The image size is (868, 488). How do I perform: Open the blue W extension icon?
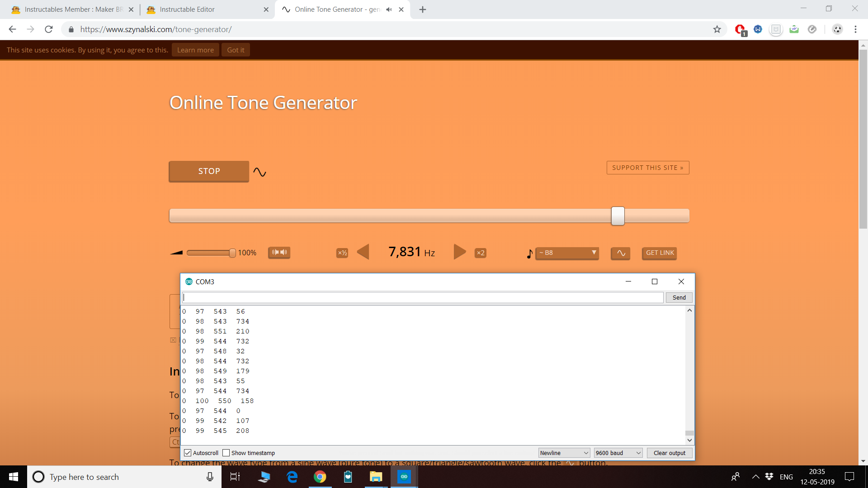coord(758,29)
